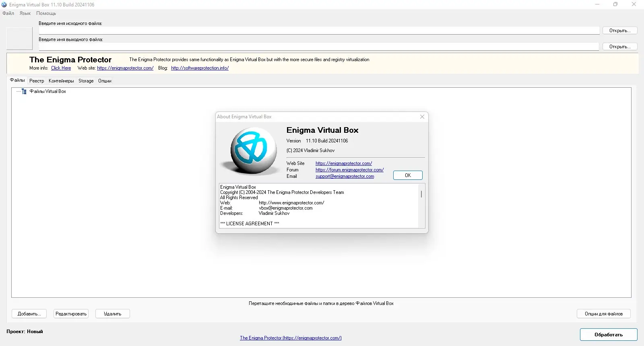The height and width of the screenshot is (346, 644).
Task: Click the Enigma app icon in title bar
Action: click(x=4, y=5)
